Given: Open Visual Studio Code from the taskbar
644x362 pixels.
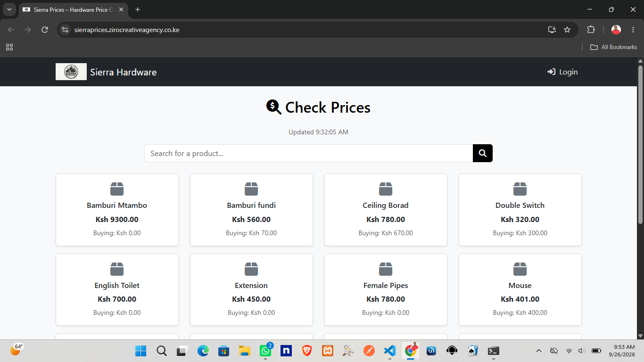Looking at the screenshot, I should click(389, 351).
